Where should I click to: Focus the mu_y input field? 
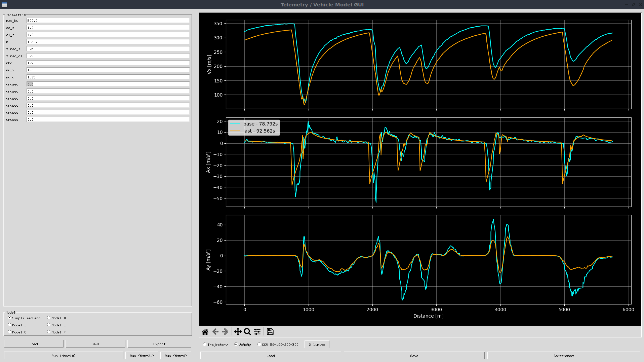click(108, 77)
